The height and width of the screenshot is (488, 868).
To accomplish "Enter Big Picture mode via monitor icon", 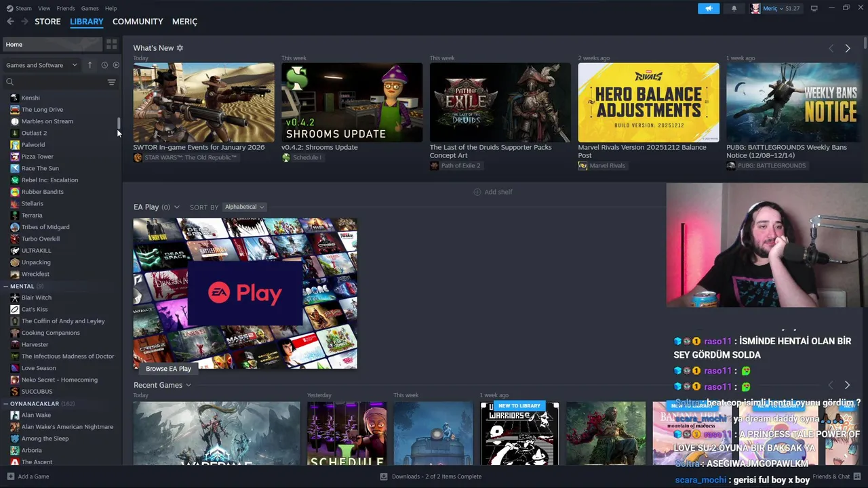I will pos(814,8).
